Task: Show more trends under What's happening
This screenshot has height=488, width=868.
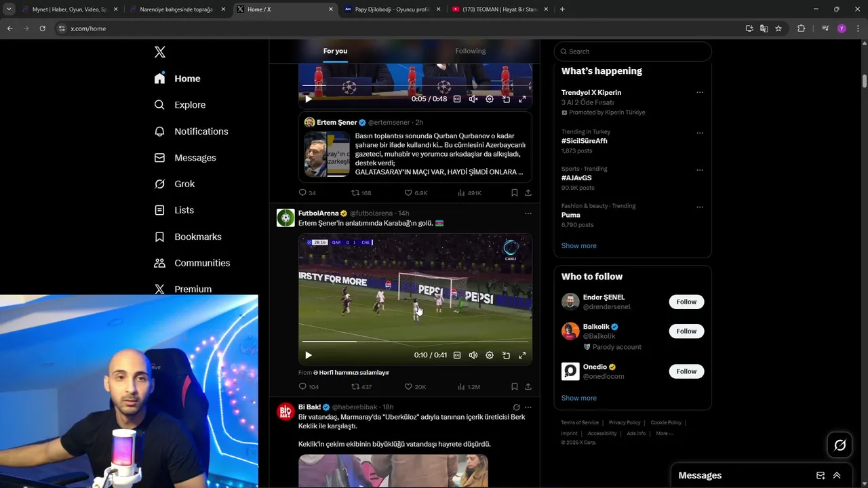Action: 579,245
